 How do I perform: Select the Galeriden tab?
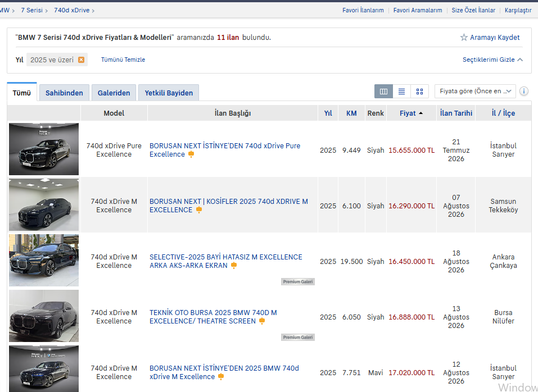point(114,93)
